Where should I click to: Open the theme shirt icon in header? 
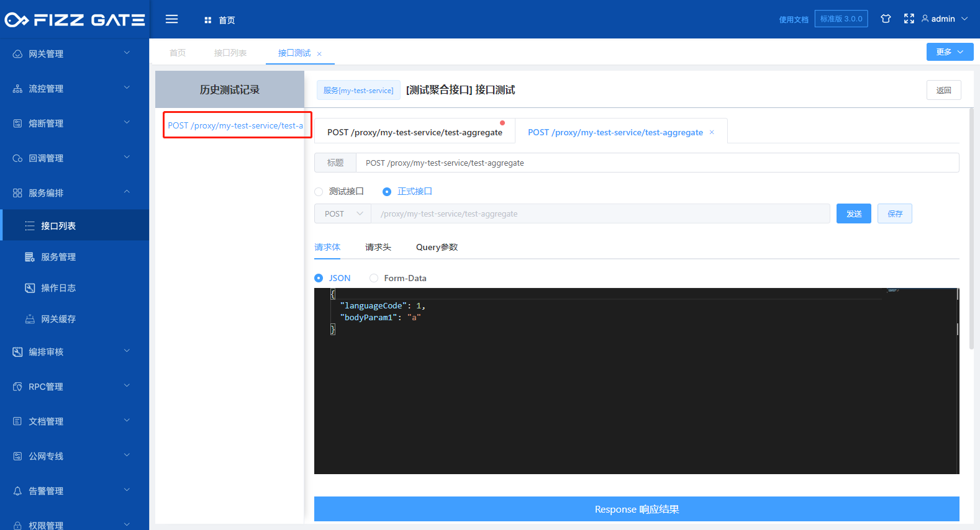(x=886, y=19)
